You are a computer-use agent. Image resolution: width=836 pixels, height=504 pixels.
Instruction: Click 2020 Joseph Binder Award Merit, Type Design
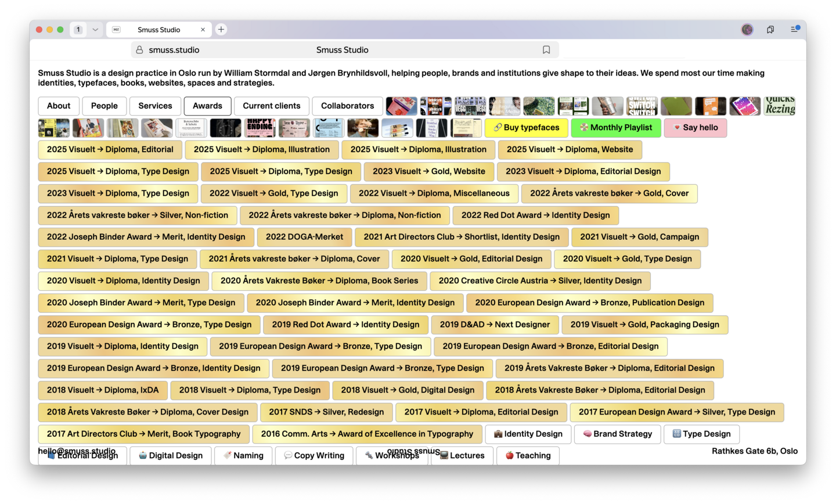point(141,303)
